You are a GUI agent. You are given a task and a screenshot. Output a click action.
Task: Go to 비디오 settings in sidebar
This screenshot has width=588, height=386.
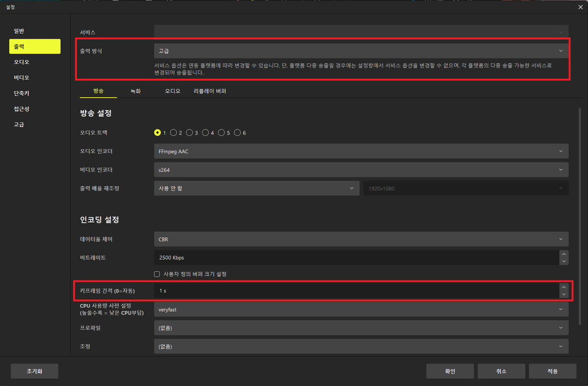click(x=22, y=78)
